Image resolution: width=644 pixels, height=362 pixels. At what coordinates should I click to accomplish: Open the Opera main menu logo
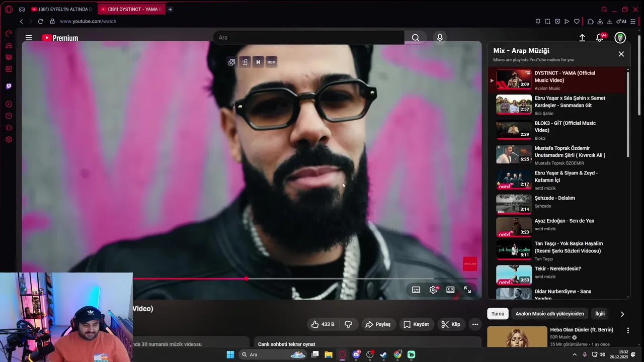(9, 9)
